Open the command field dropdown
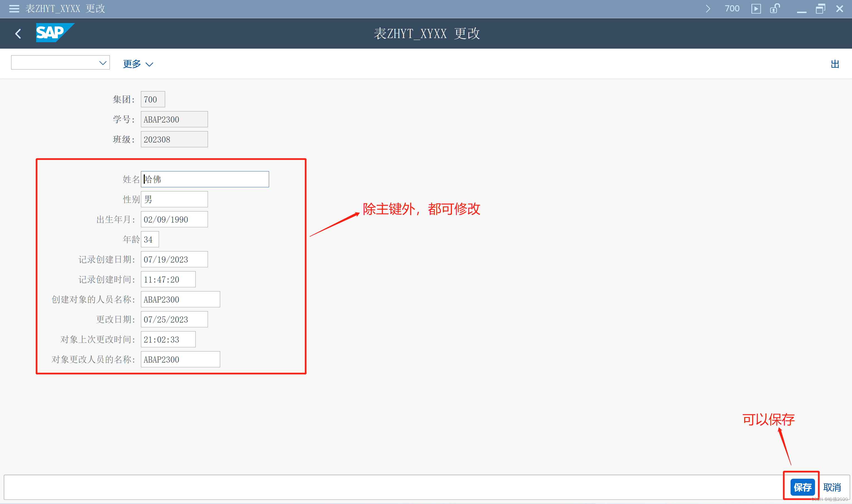This screenshot has height=504, width=852. point(102,63)
